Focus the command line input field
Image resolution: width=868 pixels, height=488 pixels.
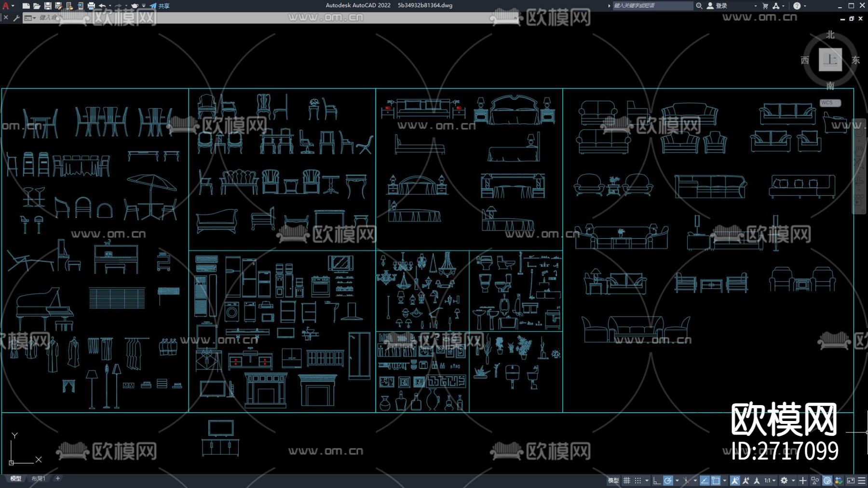pyautogui.click(x=270, y=18)
